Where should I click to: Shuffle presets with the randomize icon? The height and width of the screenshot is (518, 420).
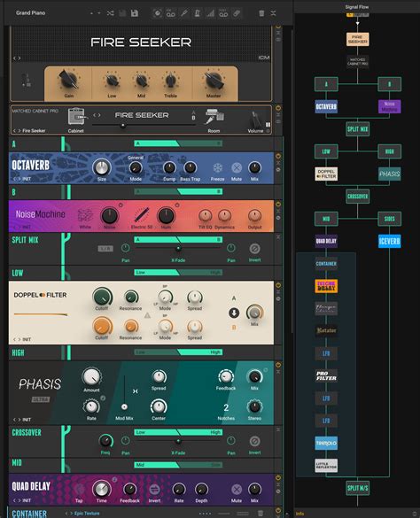(110, 13)
